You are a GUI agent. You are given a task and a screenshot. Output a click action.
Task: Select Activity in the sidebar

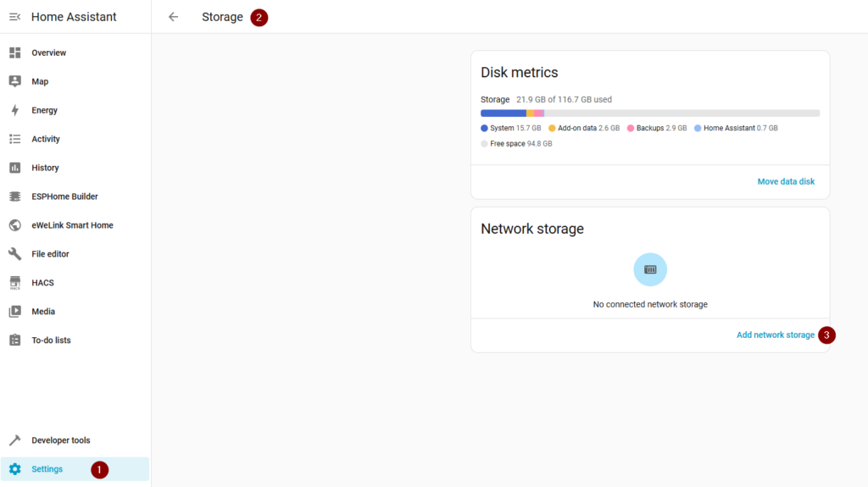(46, 139)
